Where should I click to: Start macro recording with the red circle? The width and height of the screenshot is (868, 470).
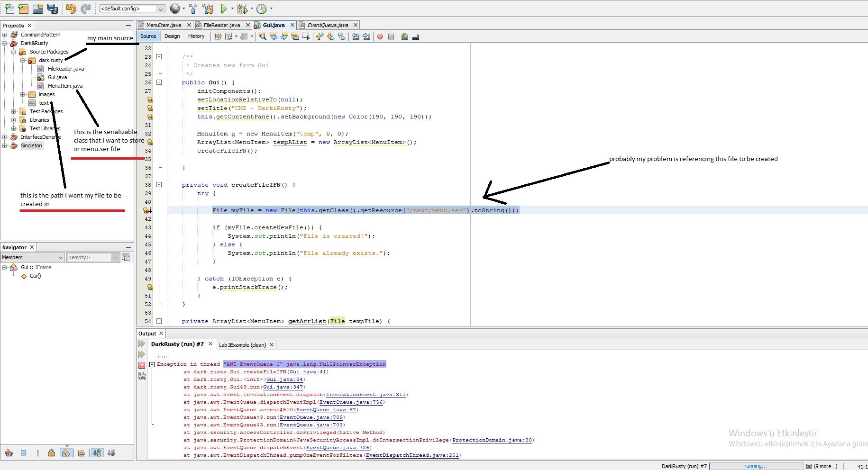pyautogui.click(x=380, y=36)
